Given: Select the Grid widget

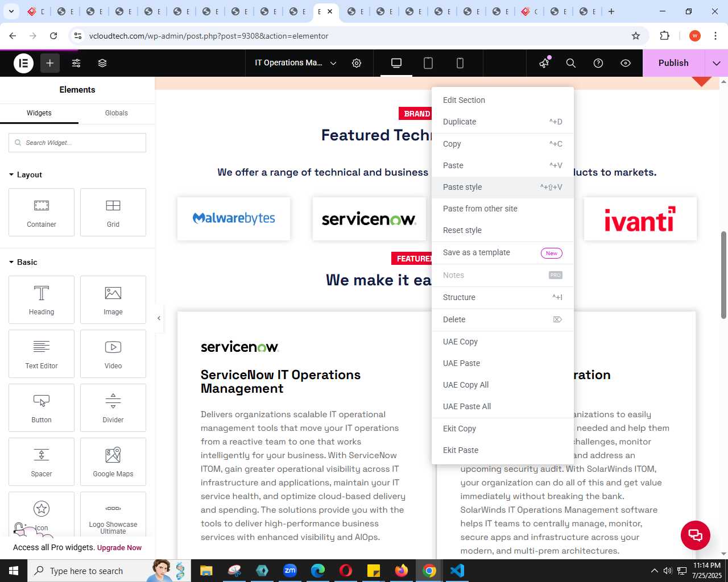Looking at the screenshot, I should (x=113, y=213).
